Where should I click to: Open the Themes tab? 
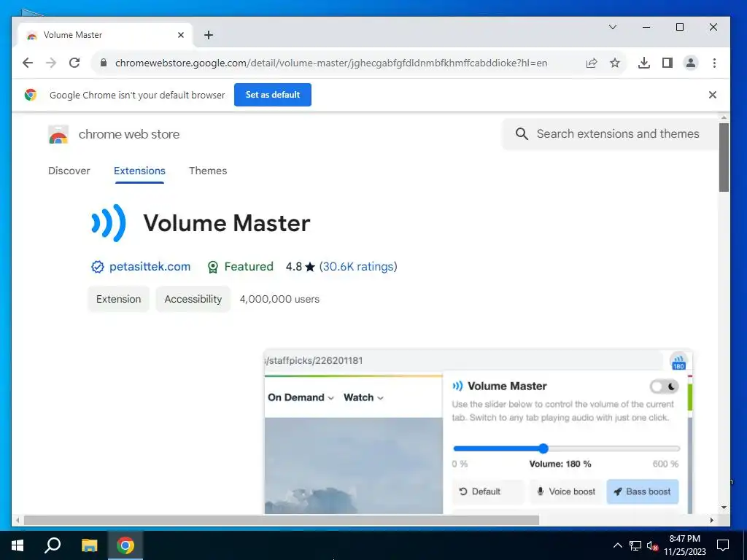pos(208,171)
